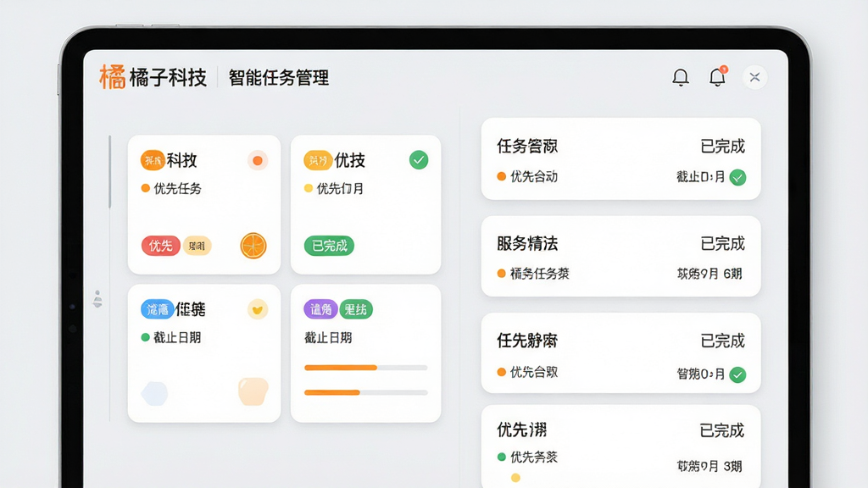Click the left panel vertical scrollbar
This screenshot has height=488, width=868.
coord(109,171)
